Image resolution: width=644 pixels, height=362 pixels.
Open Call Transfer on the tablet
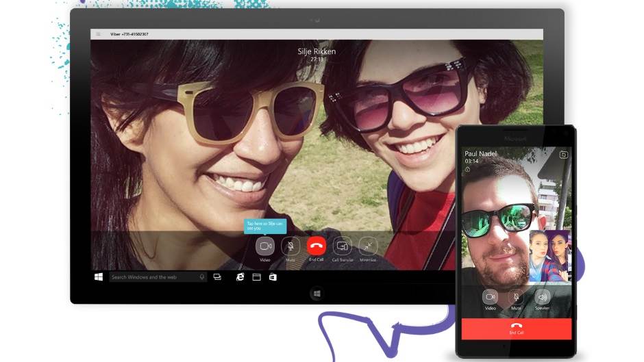pos(342,246)
